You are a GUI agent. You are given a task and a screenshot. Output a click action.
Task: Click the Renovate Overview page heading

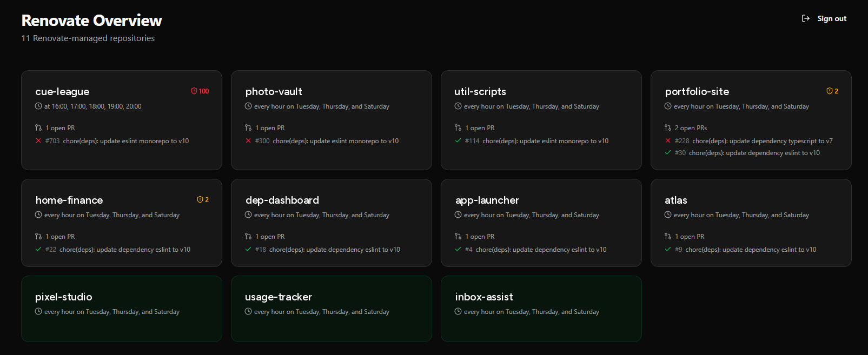[92, 21]
